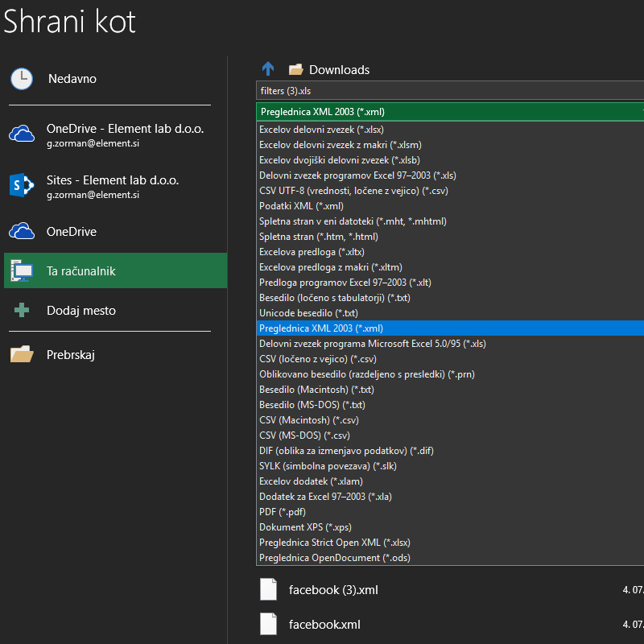Screen dimensions: 644x644
Task: Pick Preglednica OpenDocument (*.ods)
Action: [x=450, y=558]
